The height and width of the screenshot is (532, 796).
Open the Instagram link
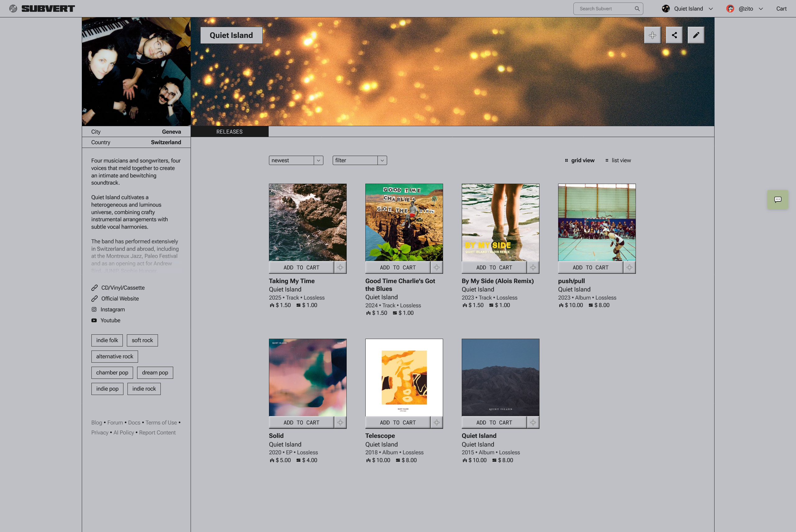112,310
